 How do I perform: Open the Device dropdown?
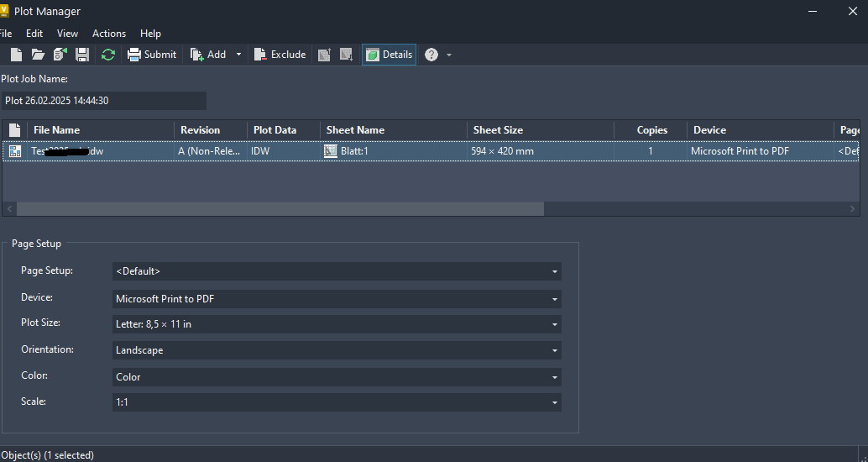click(337, 299)
